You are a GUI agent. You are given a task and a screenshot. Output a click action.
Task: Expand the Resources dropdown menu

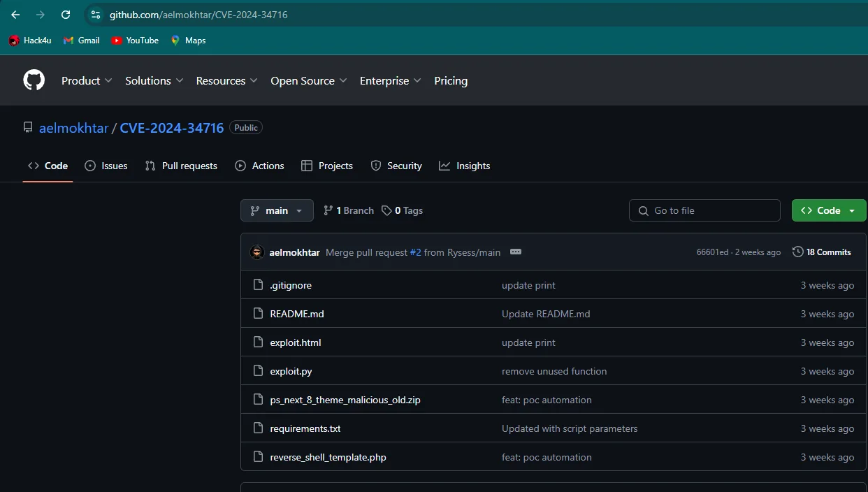(x=227, y=80)
